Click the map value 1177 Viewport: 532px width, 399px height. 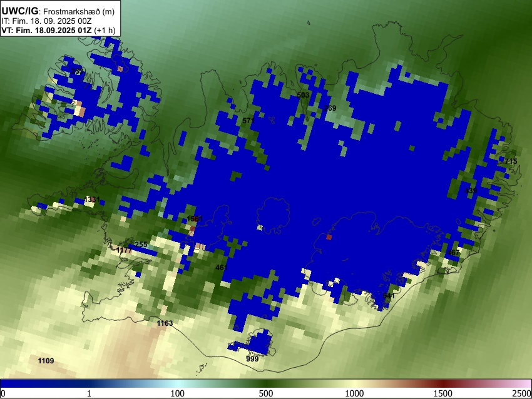124,250
